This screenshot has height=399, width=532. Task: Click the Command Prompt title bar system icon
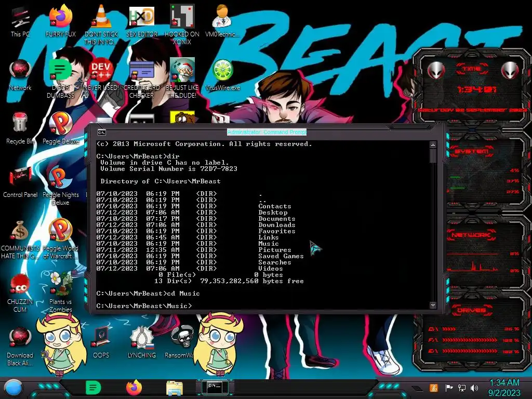pos(101,132)
